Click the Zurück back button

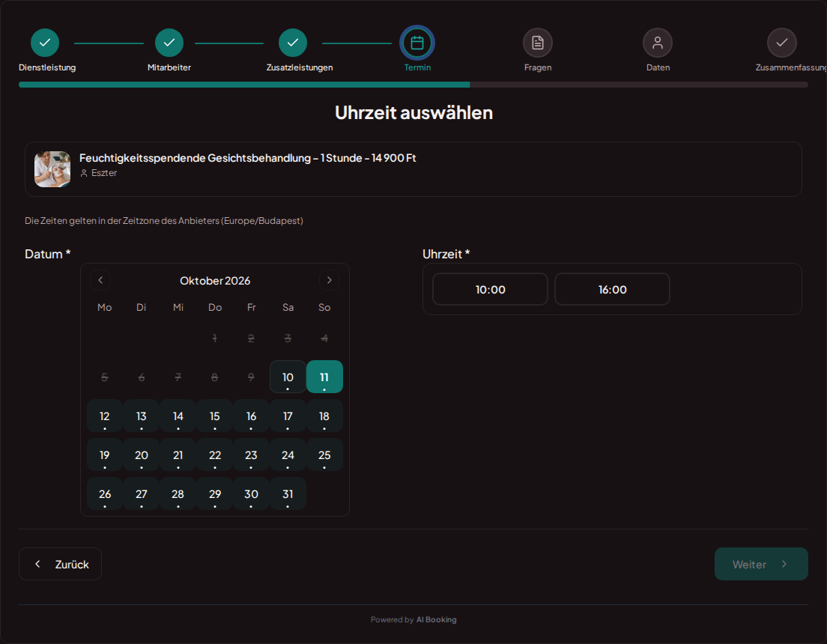[60, 564]
